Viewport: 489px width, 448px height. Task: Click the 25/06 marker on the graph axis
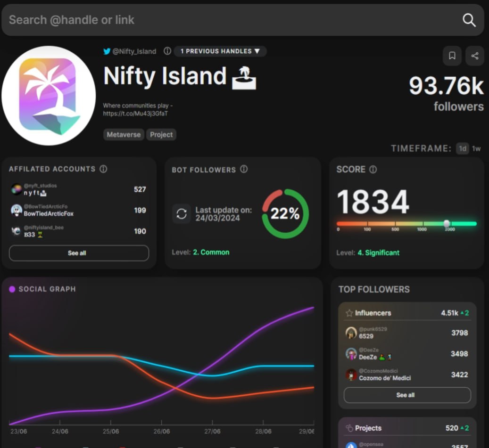point(111,432)
